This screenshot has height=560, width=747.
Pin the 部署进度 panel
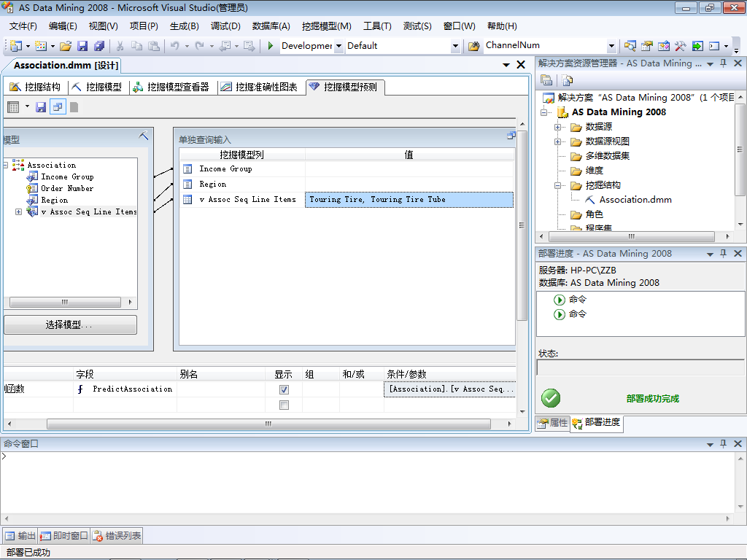pyautogui.click(x=723, y=253)
